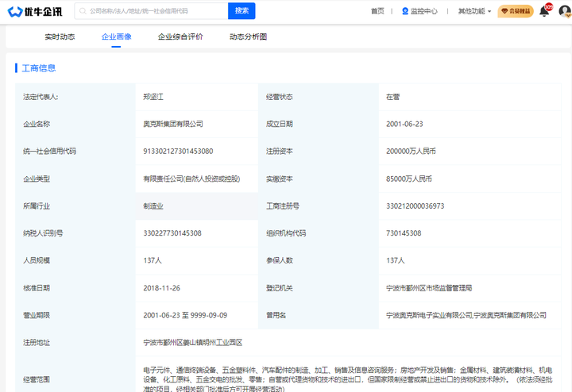Go to 首页 link
572x392 pixels.
[377, 11]
